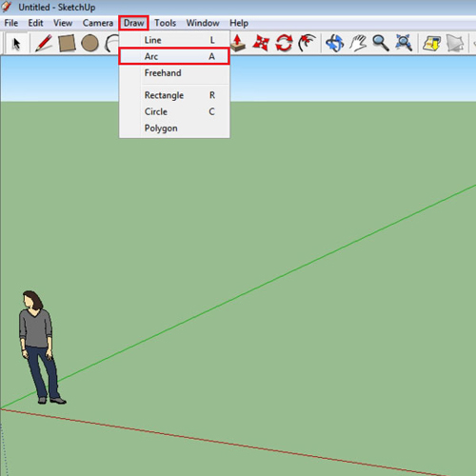Open the Get Models icon
Viewport: 476px width, 476px height.
pyautogui.click(x=431, y=43)
